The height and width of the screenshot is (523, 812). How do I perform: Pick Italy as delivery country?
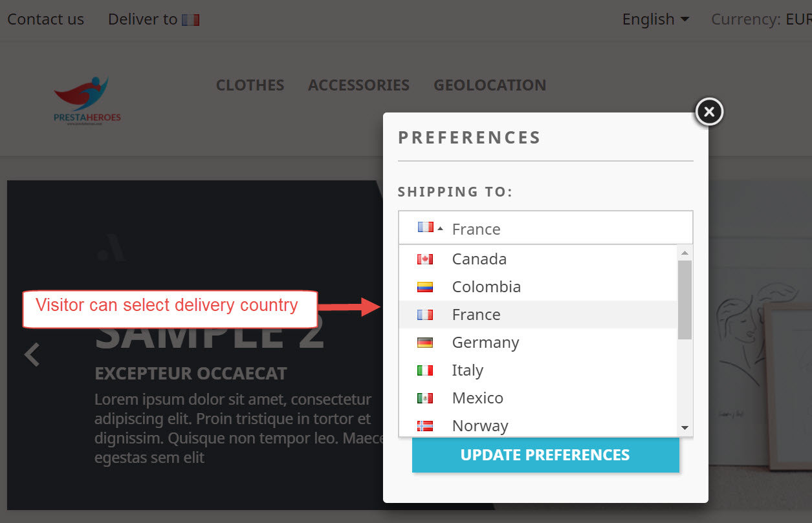coord(467,370)
